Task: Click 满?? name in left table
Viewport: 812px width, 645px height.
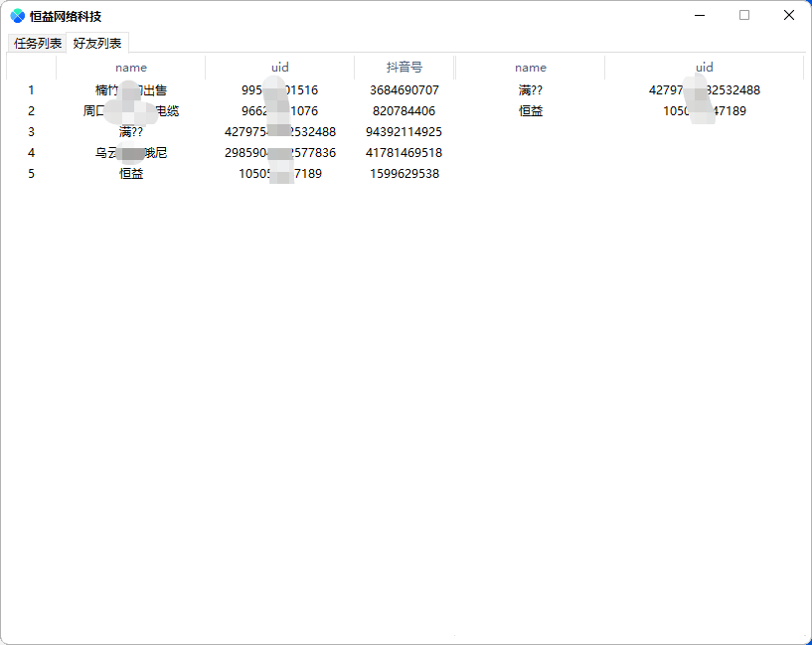Action: [x=131, y=132]
